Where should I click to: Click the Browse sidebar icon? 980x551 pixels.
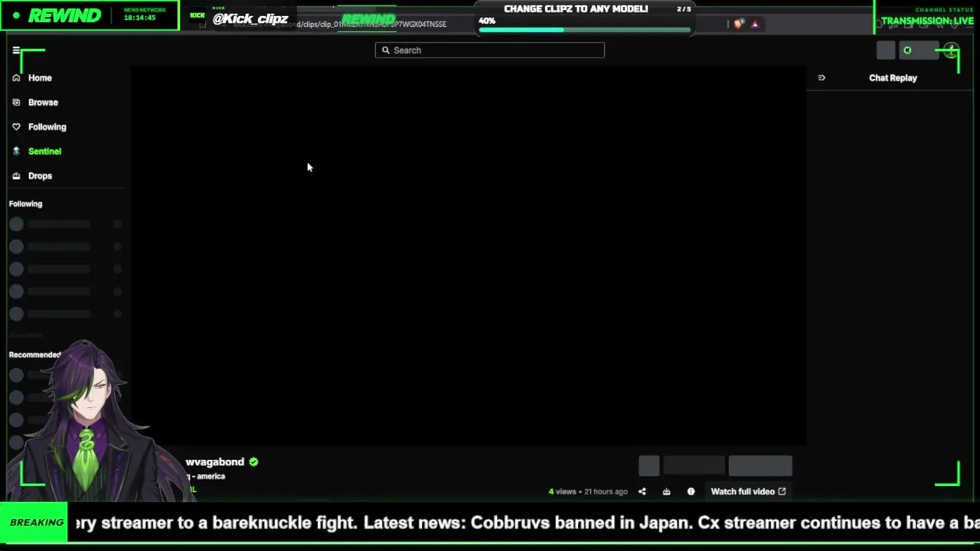[x=16, y=103]
